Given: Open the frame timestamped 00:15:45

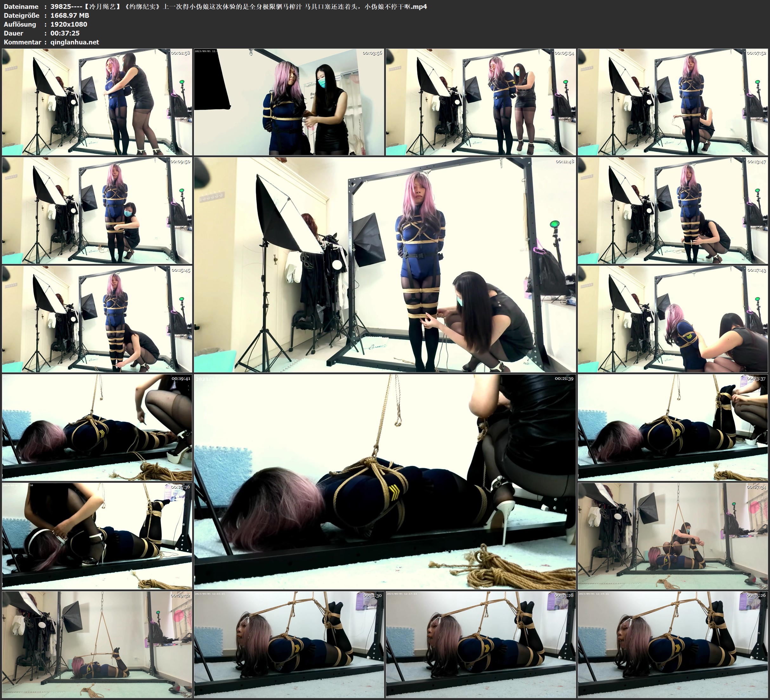Looking at the screenshot, I should click(97, 319).
